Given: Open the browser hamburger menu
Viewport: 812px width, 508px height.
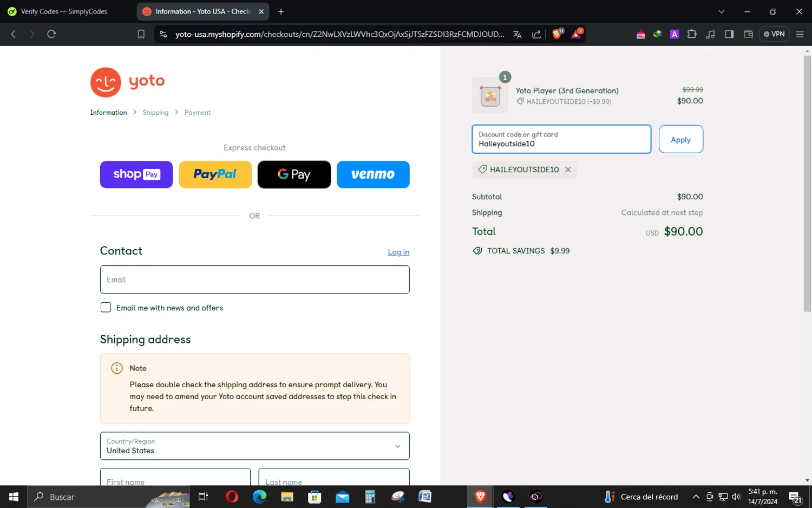Looking at the screenshot, I should click(x=800, y=34).
